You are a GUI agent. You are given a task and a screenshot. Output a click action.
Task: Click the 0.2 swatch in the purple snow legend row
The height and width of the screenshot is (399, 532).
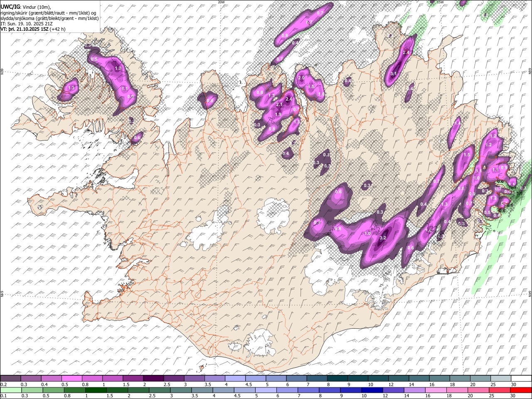[11, 378]
